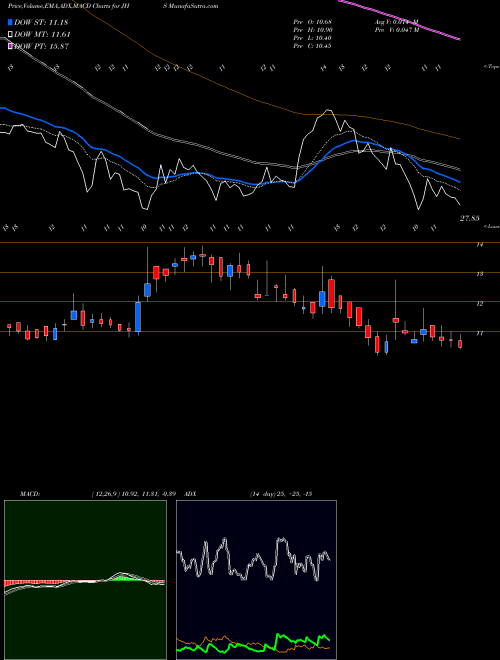The width and height of the screenshot is (500, 660).
Task: Click the blue DOW ST legend swatch
Action: [10, 22]
